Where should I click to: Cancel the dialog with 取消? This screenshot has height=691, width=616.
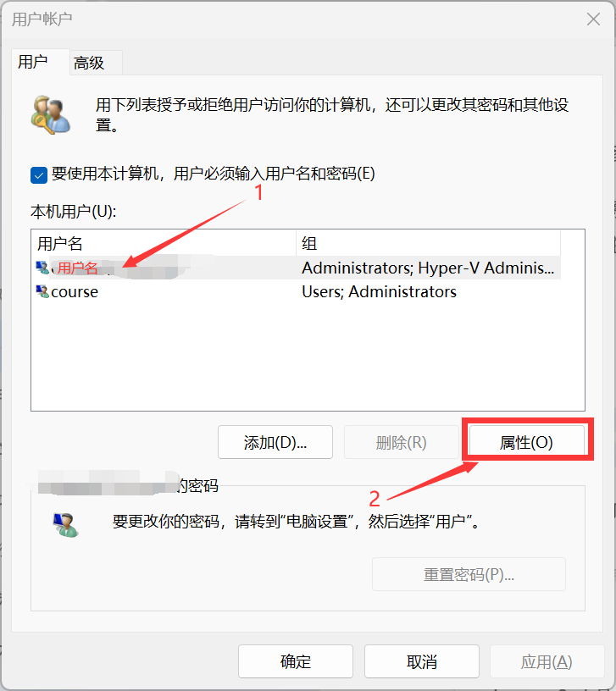click(422, 661)
